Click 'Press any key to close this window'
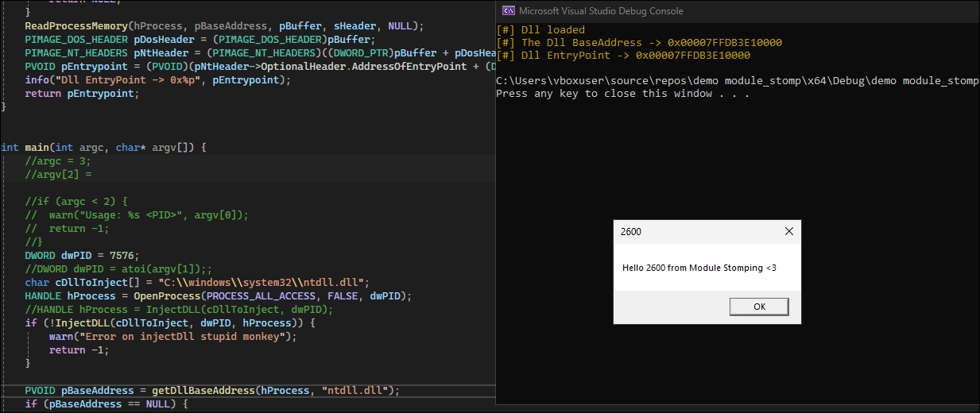The height and width of the screenshot is (413, 980). tap(622, 94)
